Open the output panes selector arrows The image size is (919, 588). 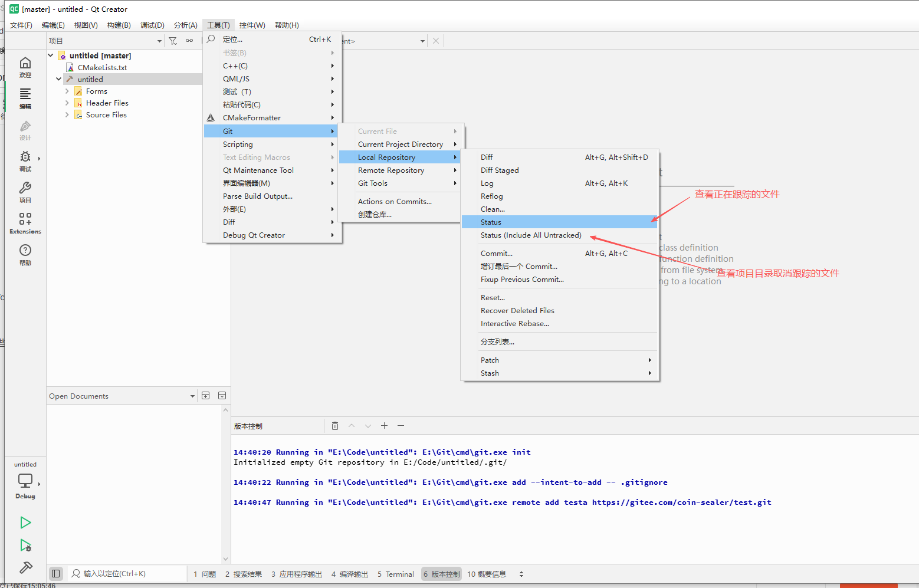(521, 574)
